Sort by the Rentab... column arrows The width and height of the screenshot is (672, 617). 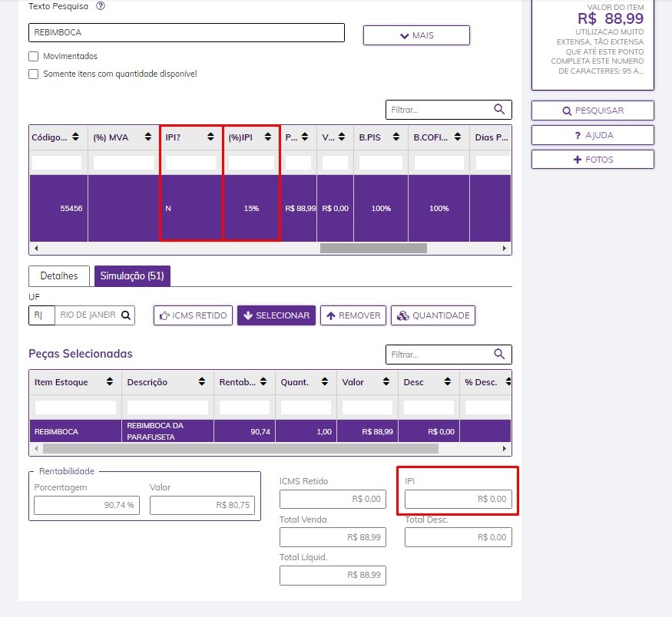tap(263, 381)
